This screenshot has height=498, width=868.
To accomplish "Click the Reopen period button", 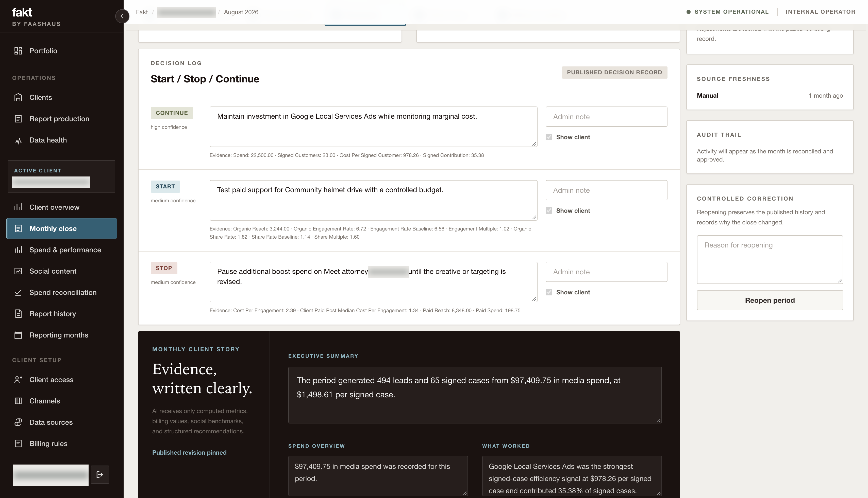I will point(770,300).
